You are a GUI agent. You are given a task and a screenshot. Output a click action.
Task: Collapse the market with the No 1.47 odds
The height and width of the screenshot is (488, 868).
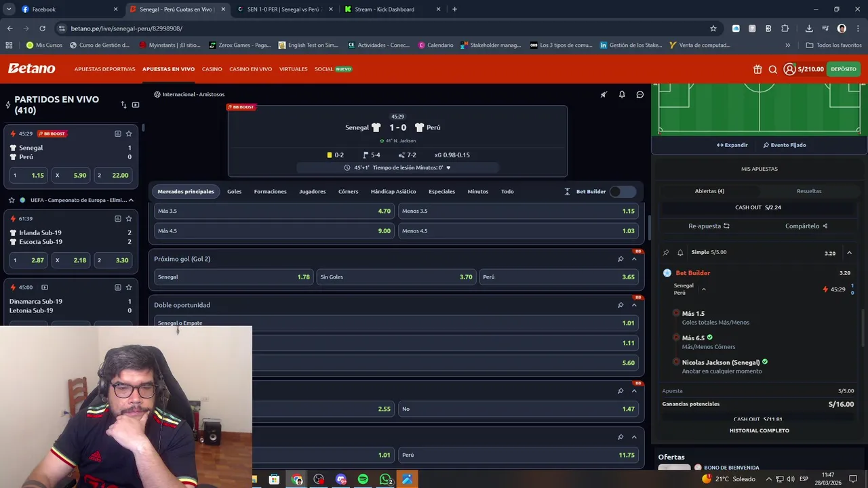coord(634,391)
